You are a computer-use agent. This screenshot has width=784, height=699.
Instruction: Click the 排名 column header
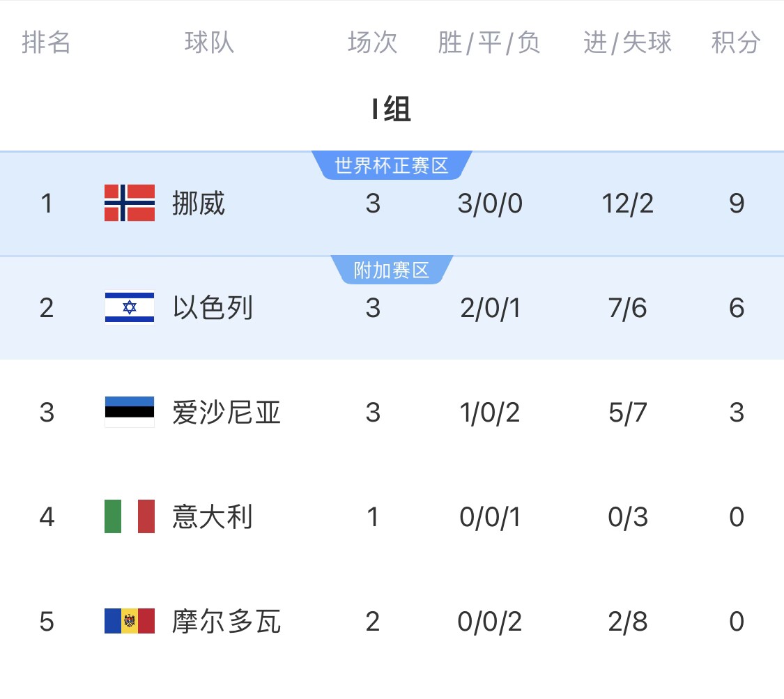pos(47,43)
